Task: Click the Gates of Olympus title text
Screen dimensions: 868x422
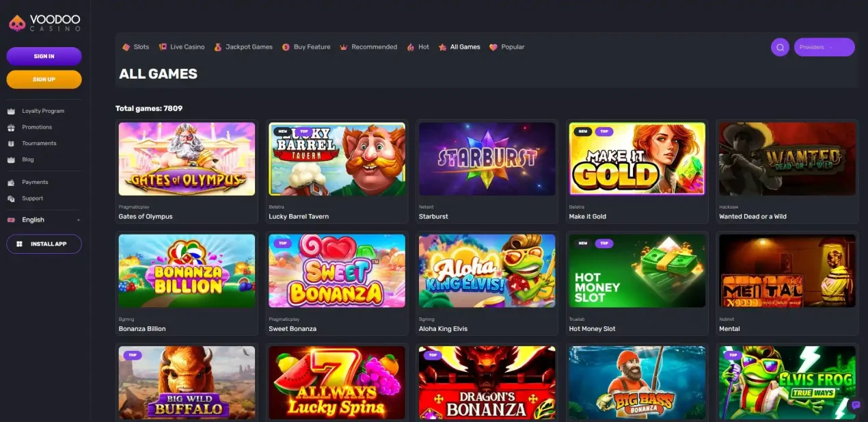Action: pos(146,216)
